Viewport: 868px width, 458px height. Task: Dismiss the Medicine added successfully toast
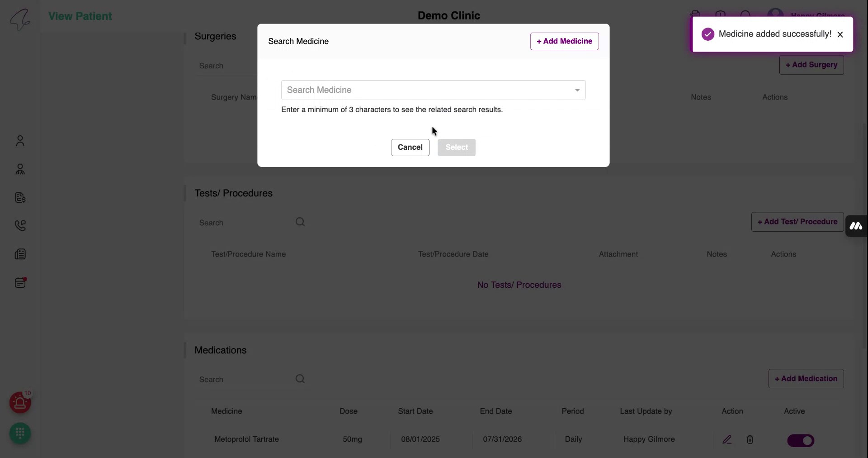(x=840, y=34)
